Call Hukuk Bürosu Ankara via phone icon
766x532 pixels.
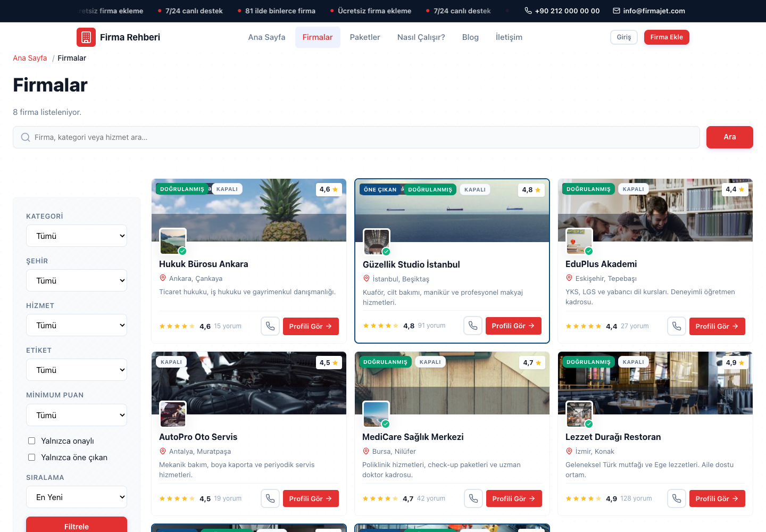coord(270,326)
